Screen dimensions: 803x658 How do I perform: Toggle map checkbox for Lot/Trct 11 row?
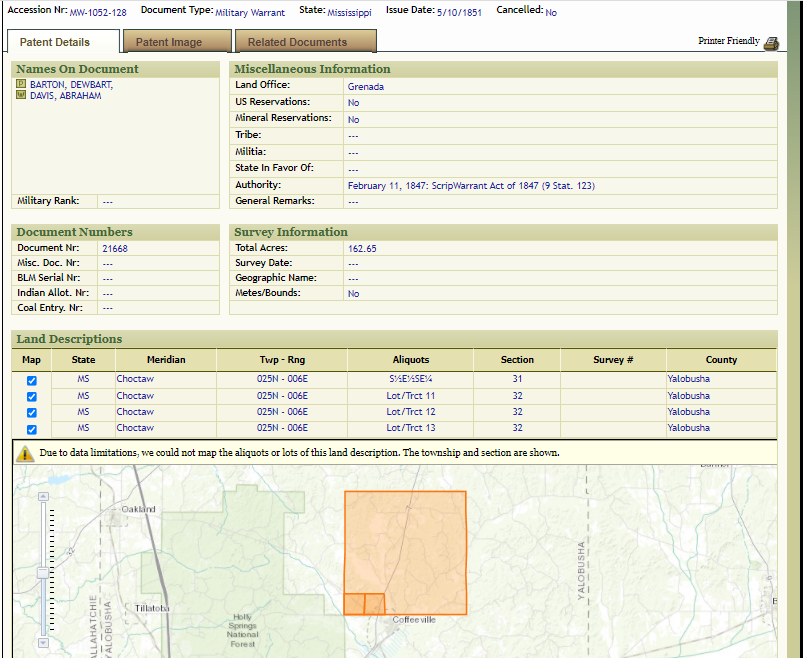pyautogui.click(x=32, y=397)
